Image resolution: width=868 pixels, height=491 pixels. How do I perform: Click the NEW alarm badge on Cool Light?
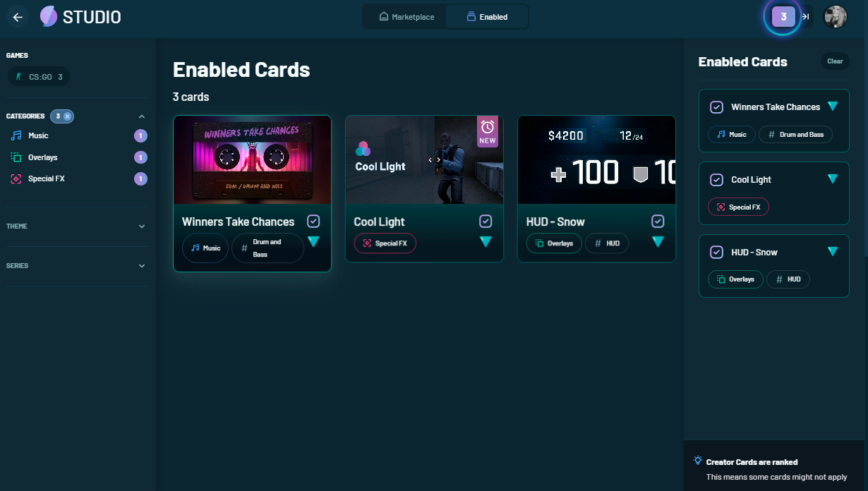click(x=488, y=131)
